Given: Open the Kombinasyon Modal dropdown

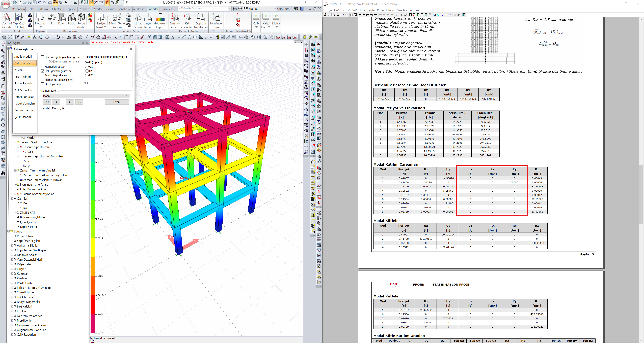Looking at the screenshot, I should pyautogui.click(x=86, y=96).
